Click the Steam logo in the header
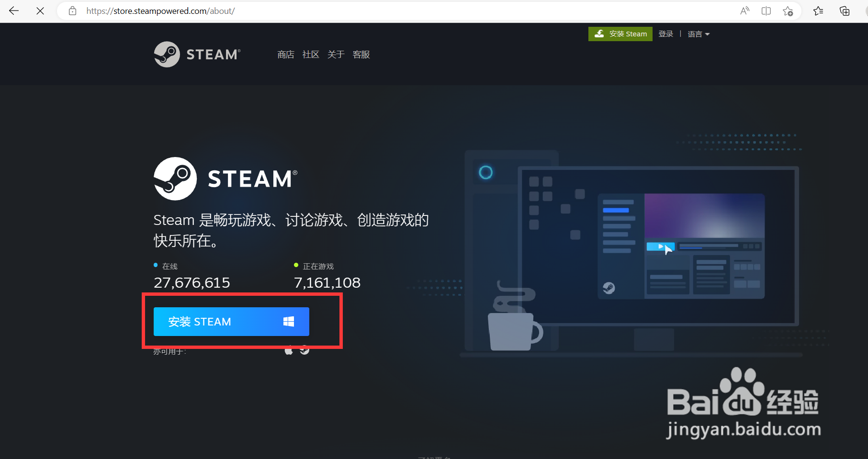Screen dimensions: 868x459 (x=197, y=54)
